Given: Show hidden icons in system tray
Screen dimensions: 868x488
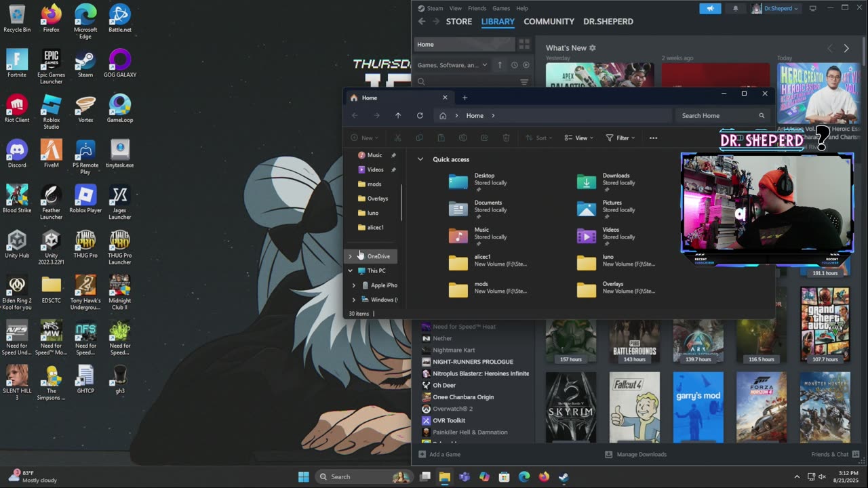Looking at the screenshot, I should click(797, 476).
